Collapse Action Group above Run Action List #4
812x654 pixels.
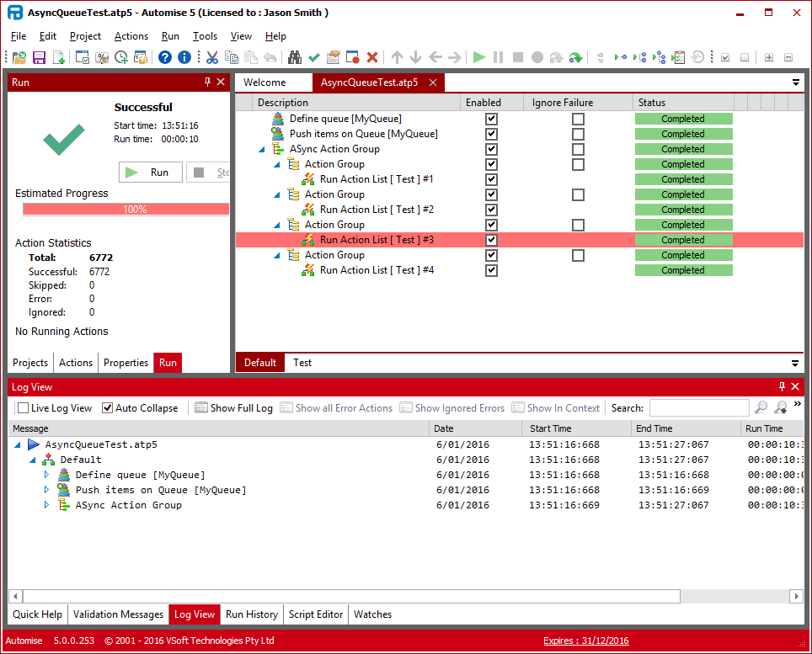[x=276, y=256]
